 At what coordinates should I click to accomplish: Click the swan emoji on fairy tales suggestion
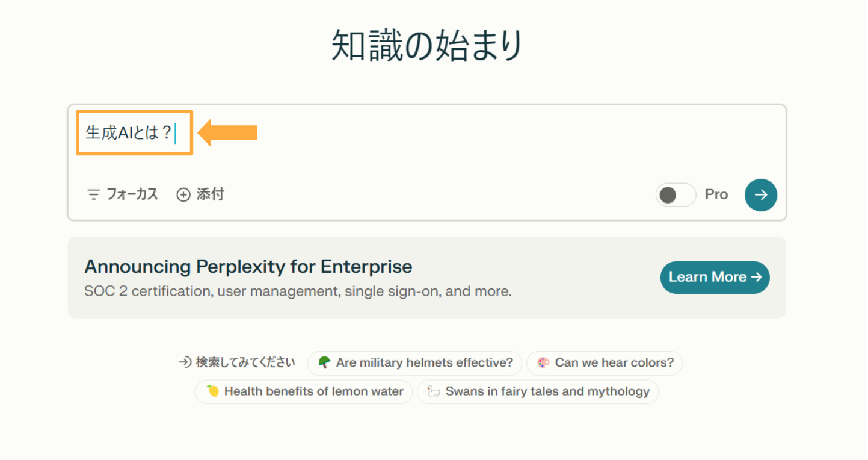pyautogui.click(x=433, y=391)
